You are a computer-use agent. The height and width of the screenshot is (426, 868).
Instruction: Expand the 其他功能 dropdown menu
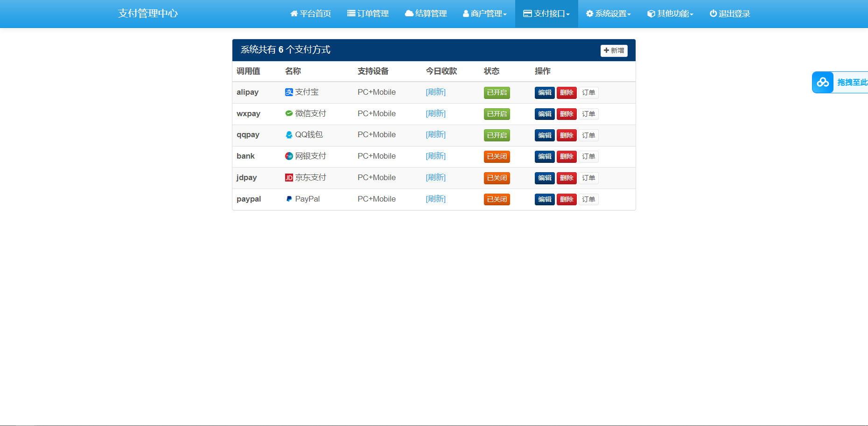(x=671, y=14)
